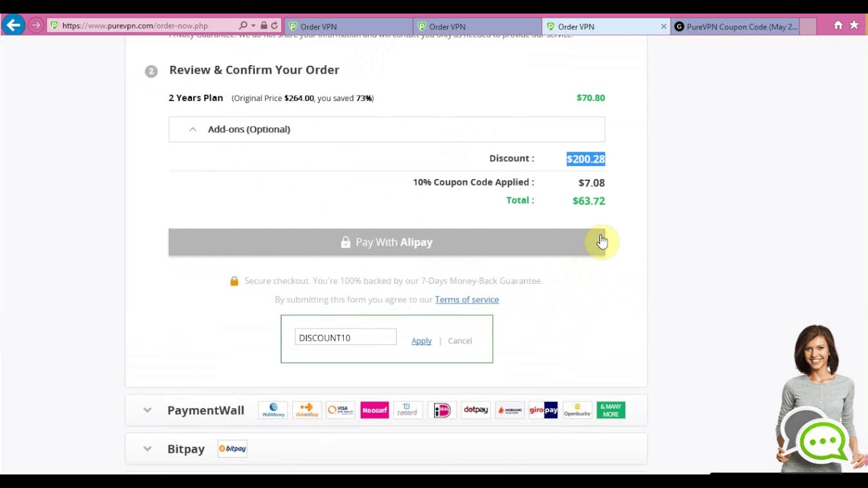
Task: Click the $63.72 total amount
Action: (589, 201)
